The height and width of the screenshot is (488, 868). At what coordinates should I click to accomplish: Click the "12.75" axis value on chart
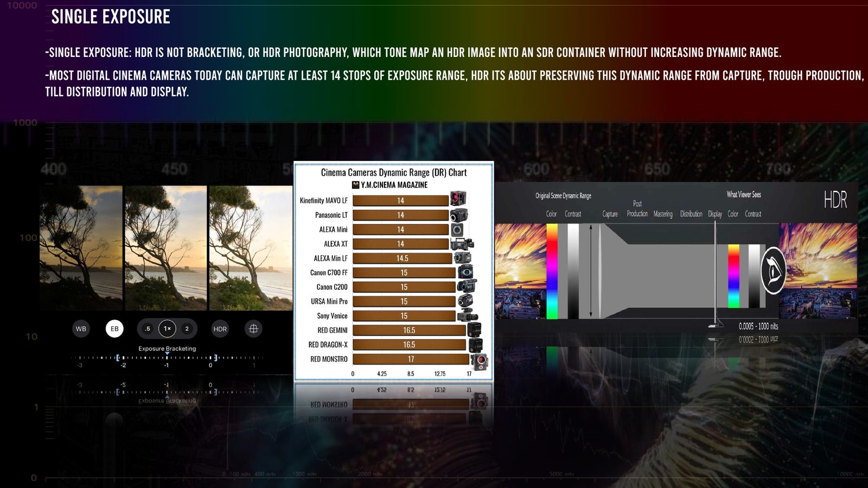440,374
